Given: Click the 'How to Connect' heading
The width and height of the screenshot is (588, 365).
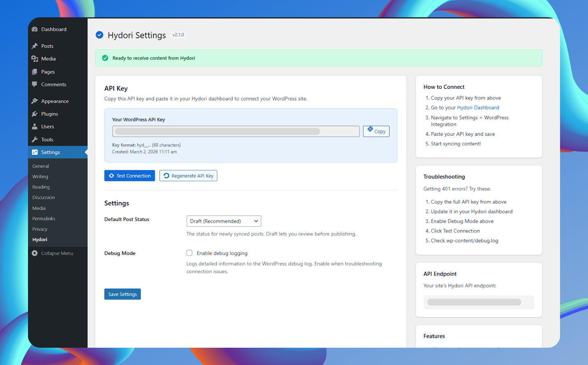Looking at the screenshot, I should coord(444,87).
